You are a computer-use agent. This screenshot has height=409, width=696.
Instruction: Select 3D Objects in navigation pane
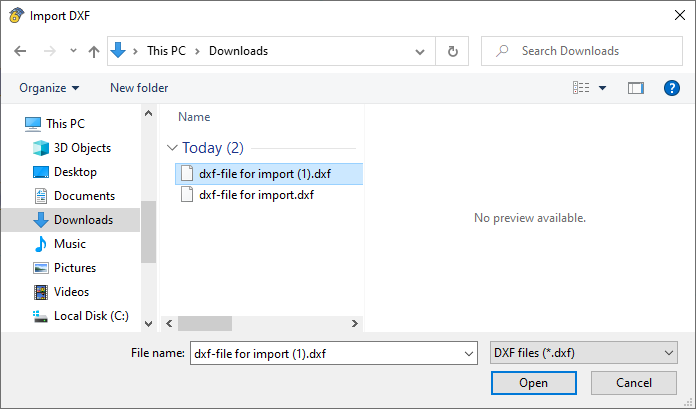[x=82, y=148]
